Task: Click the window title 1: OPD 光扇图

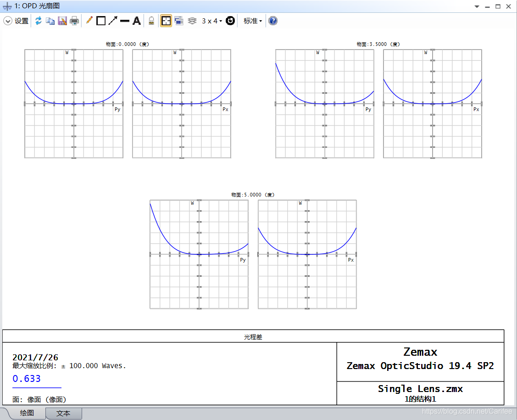Action: (37, 6)
